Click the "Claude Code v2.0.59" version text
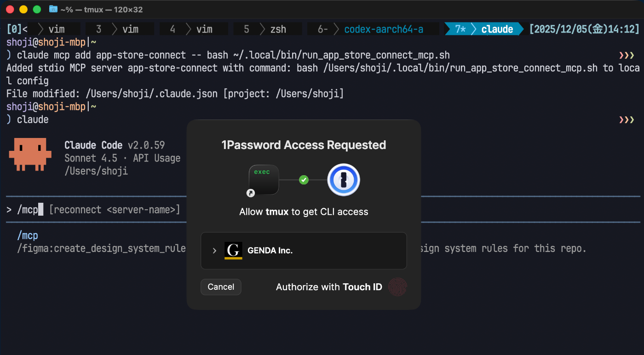The width and height of the screenshot is (644, 355). point(115,145)
